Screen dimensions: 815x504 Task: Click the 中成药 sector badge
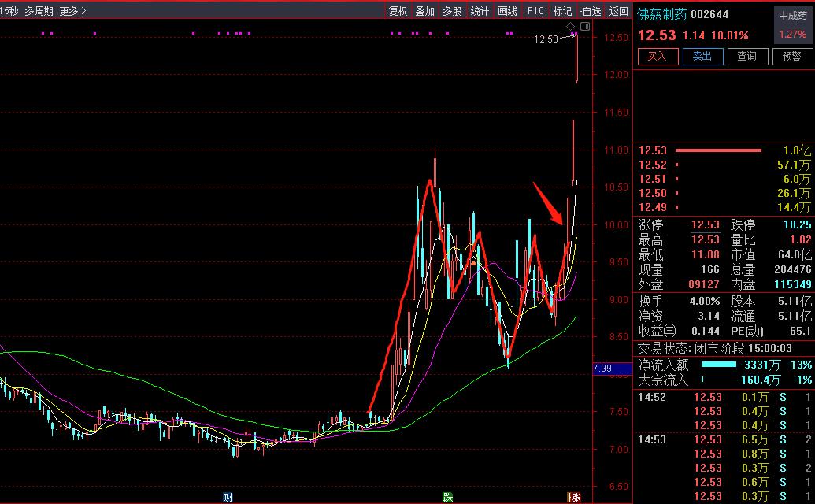click(x=792, y=15)
